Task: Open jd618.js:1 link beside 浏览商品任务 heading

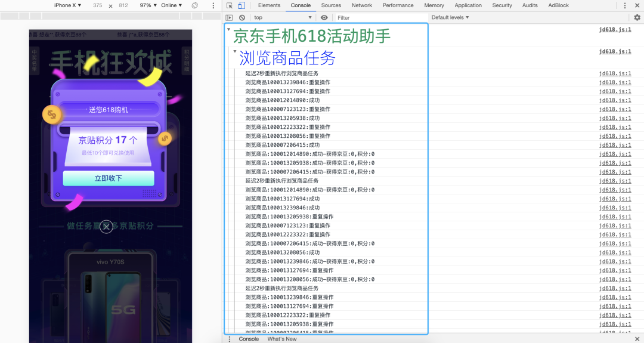Action: (615, 51)
